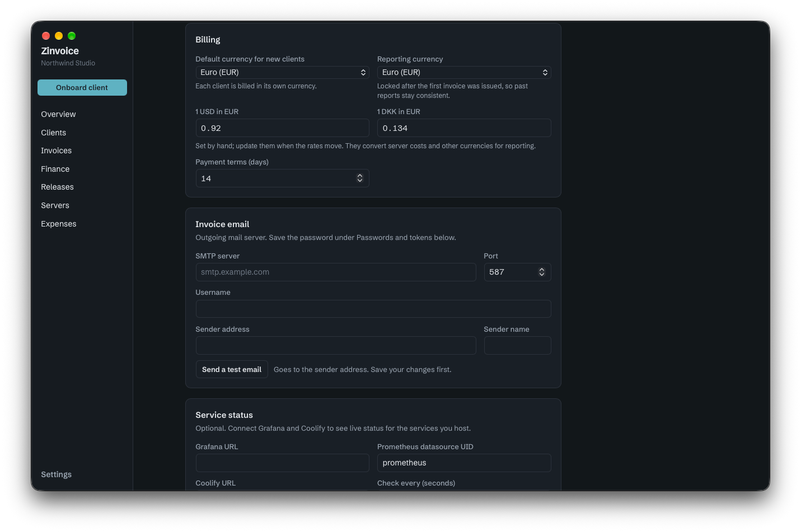Click the Payment terms stepper arrows

pos(360,178)
